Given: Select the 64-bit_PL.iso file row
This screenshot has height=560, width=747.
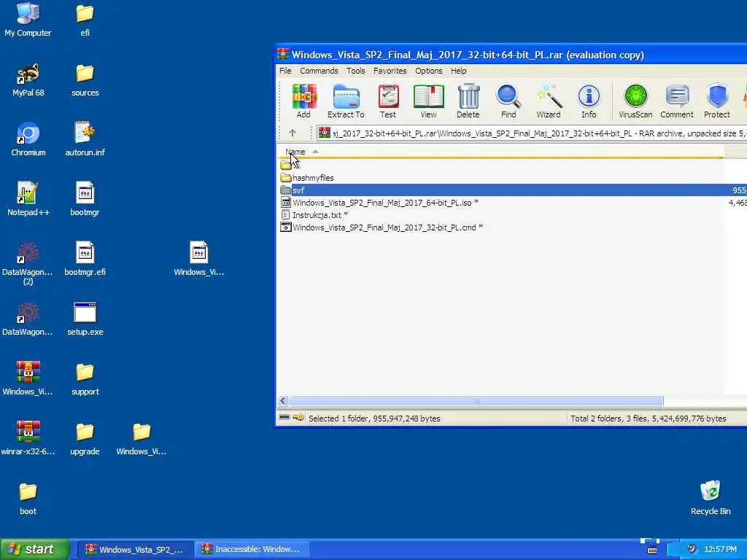Looking at the screenshot, I should [x=512, y=203].
